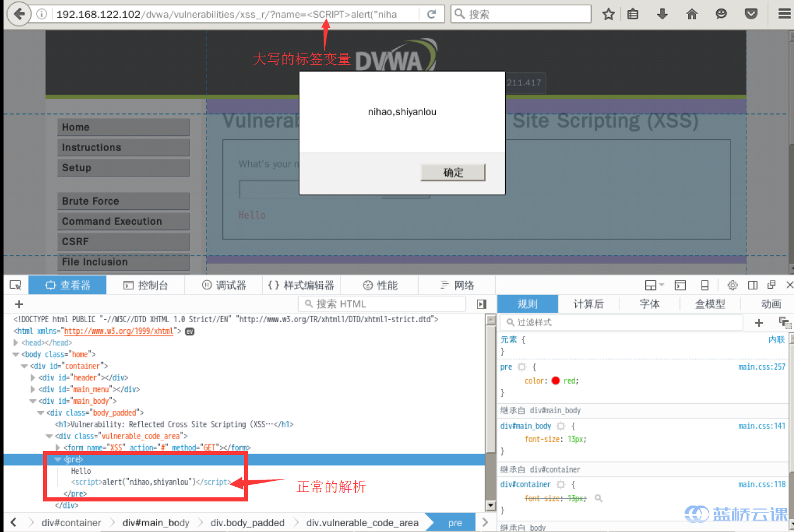Select the 查看器 inspector tab
This screenshot has height=532, width=794.
[68, 285]
